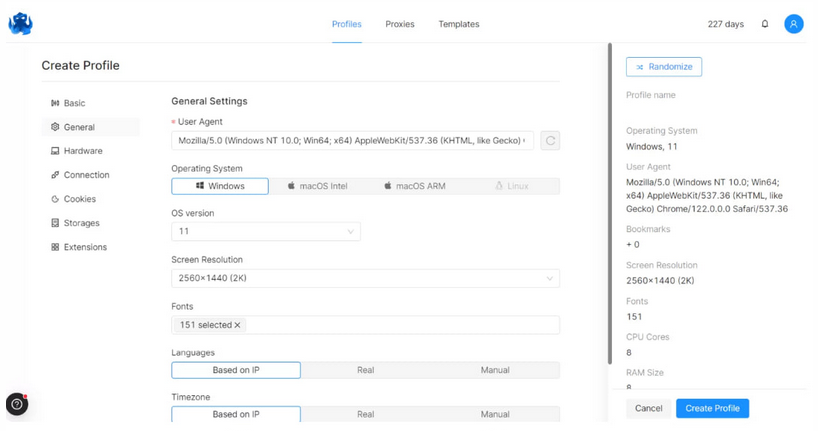The height and width of the screenshot is (431, 818).
Task: Open the Extensions sidebar section
Action: pos(85,247)
